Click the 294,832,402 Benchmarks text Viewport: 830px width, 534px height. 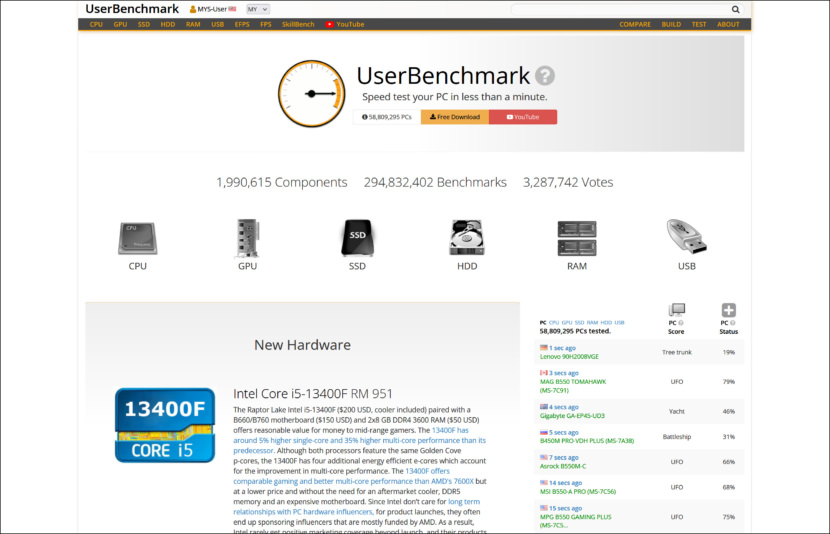click(435, 182)
